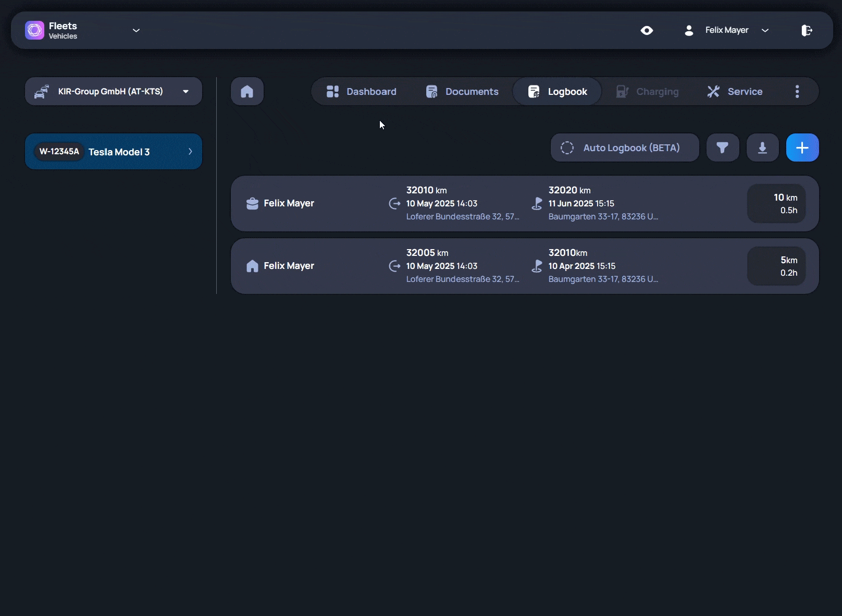Open the Service tab

pos(735,91)
